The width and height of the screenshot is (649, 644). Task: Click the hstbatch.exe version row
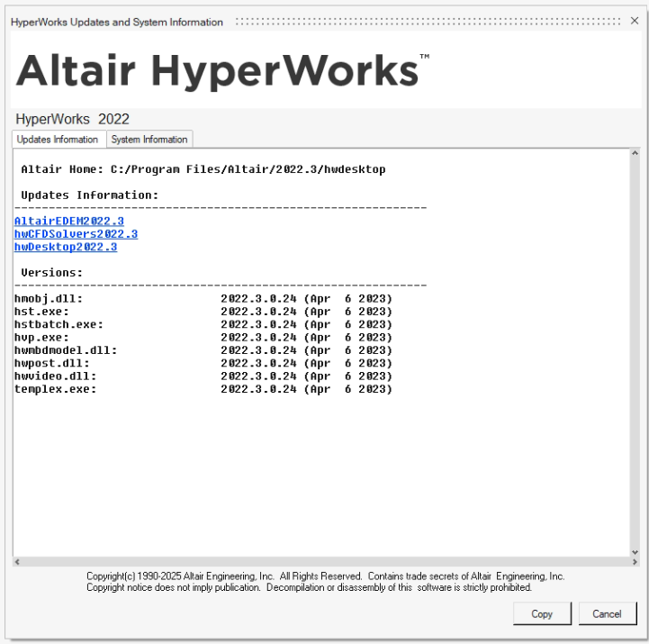point(203,324)
